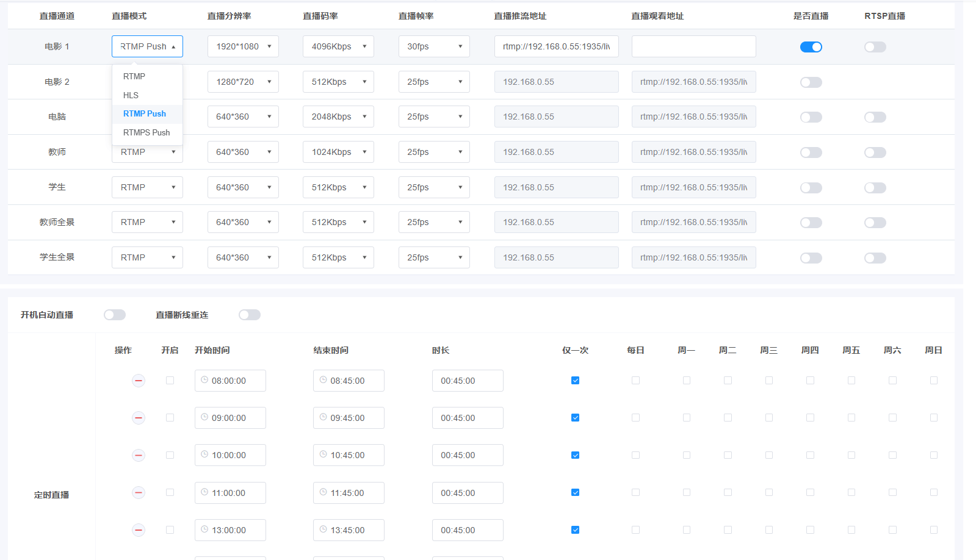Viewport: 976px width, 560px height.
Task: Open 教师全景 live mode dropdown
Action: pyautogui.click(x=147, y=222)
